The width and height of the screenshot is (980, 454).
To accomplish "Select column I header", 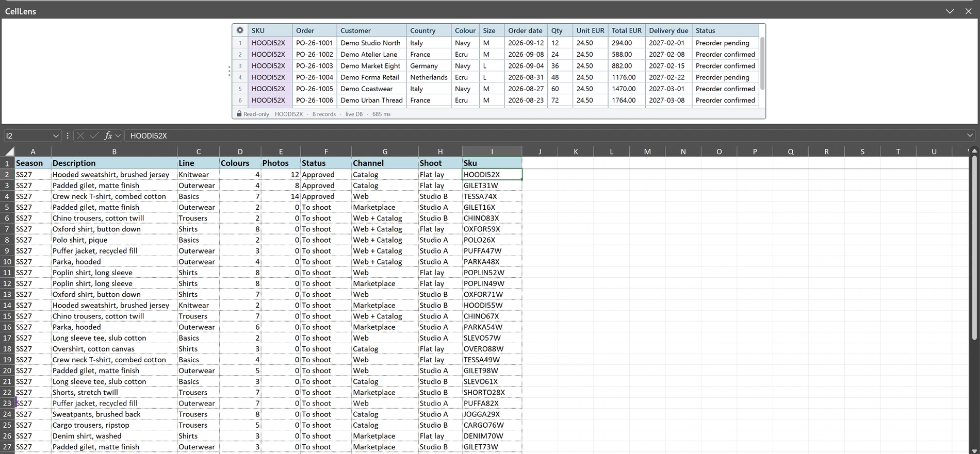I will pyautogui.click(x=492, y=152).
